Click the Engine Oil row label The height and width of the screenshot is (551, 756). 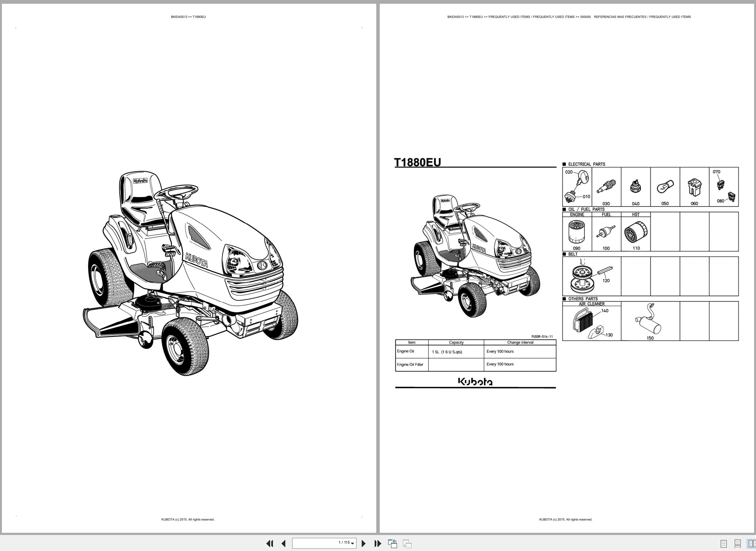point(406,351)
